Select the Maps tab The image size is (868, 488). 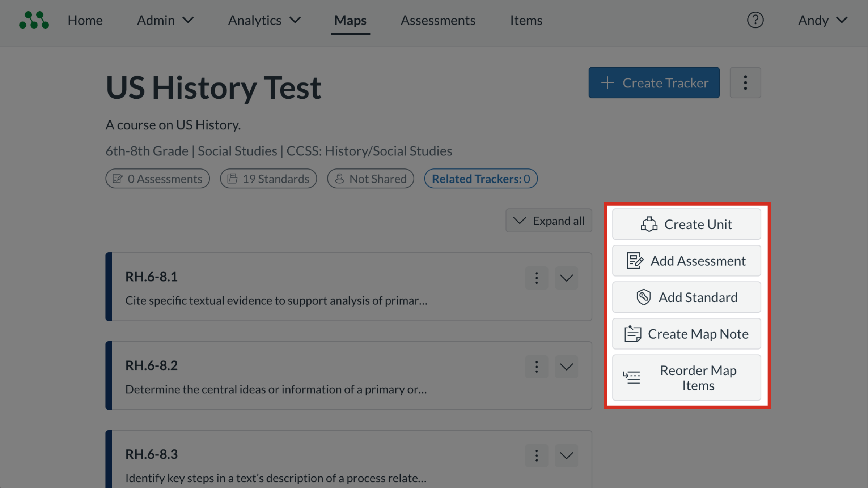pos(350,20)
